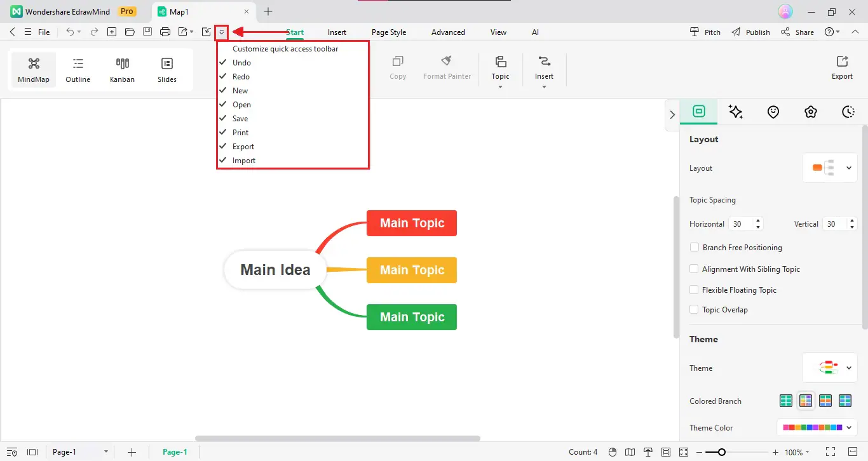The height and width of the screenshot is (461, 868).
Task: Open the Layout style dropdown
Action: click(830, 168)
